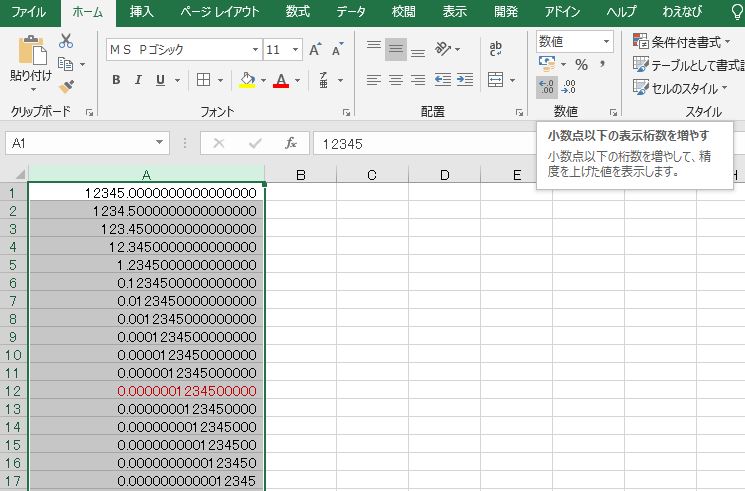Click the select-all corner triangle
Image resolution: width=745 pixels, height=491 pixels.
coord(20,174)
